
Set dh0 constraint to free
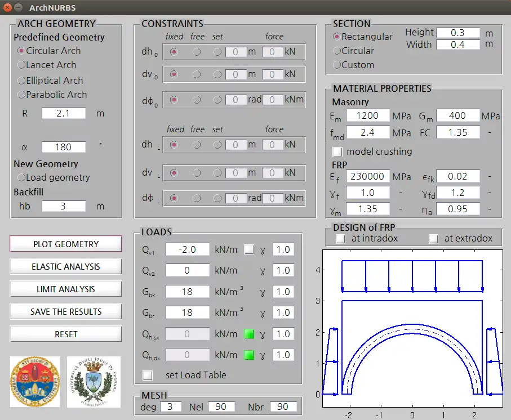[x=196, y=52]
